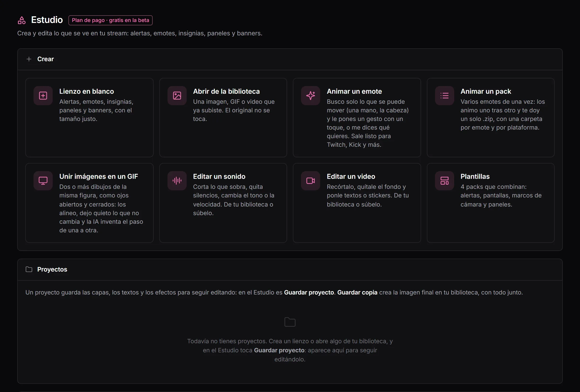Click the bold 'Guardar copia' text

[x=357, y=292]
